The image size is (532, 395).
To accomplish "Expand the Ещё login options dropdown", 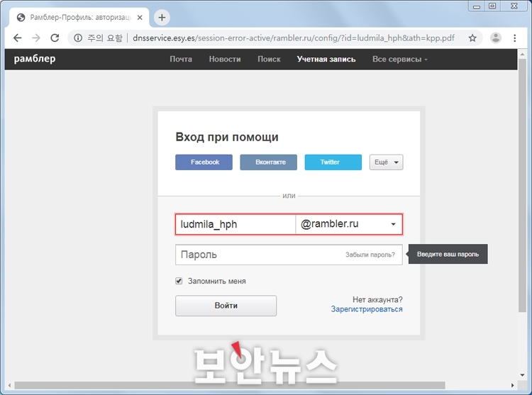I will click(386, 162).
